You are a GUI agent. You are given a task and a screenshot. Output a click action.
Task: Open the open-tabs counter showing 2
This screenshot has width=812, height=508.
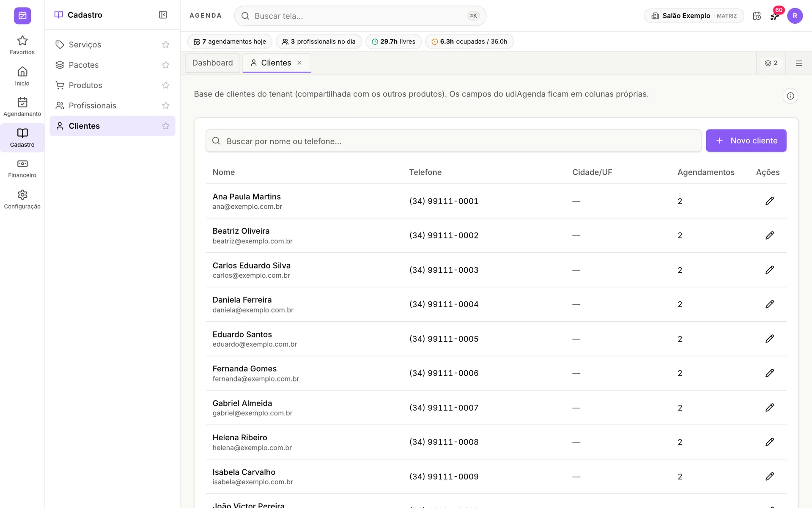[x=771, y=63]
